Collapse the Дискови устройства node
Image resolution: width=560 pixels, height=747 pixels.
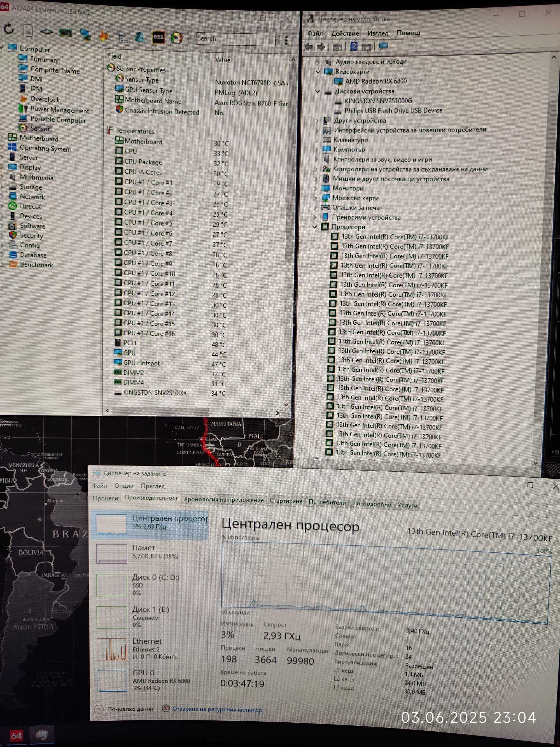click(318, 91)
